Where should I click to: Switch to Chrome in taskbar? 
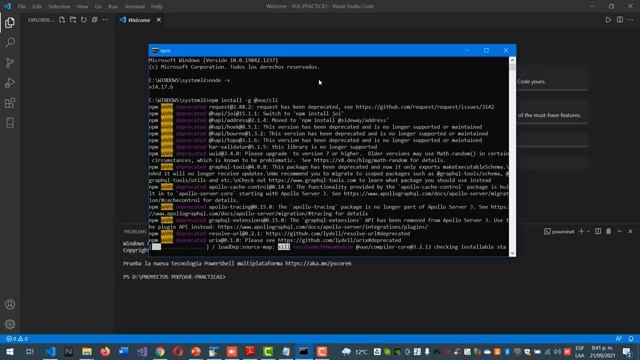(x=160, y=351)
